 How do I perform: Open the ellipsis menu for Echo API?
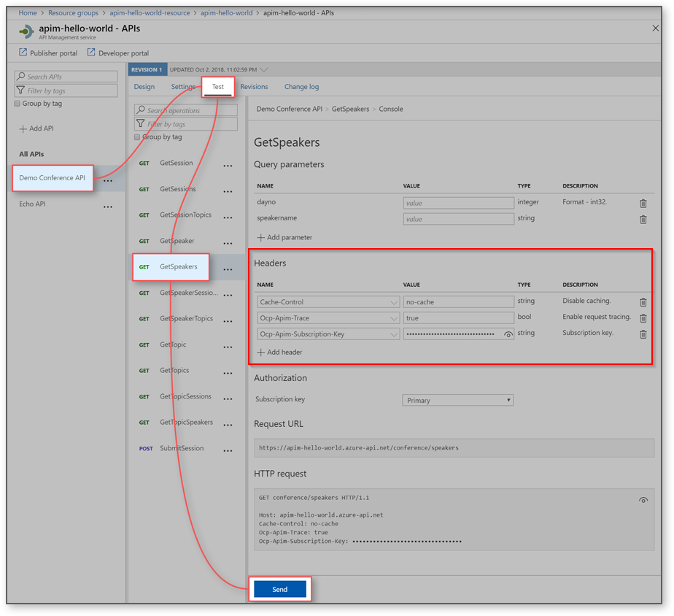pyautogui.click(x=107, y=205)
